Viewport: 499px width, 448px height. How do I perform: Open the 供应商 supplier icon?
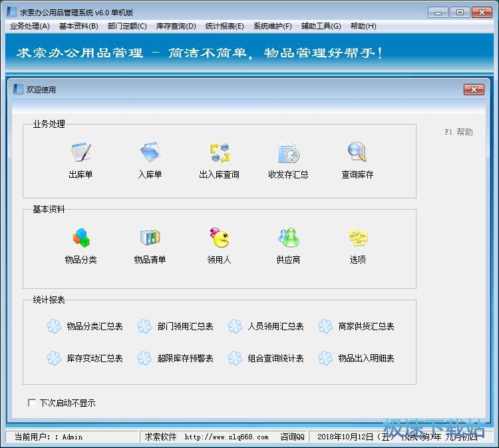click(x=288, y=238)
